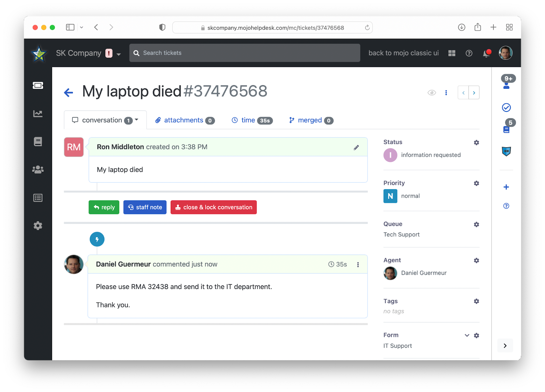Click the green reply button
Screen dimensions: 545x392
(x=104, y=207)
